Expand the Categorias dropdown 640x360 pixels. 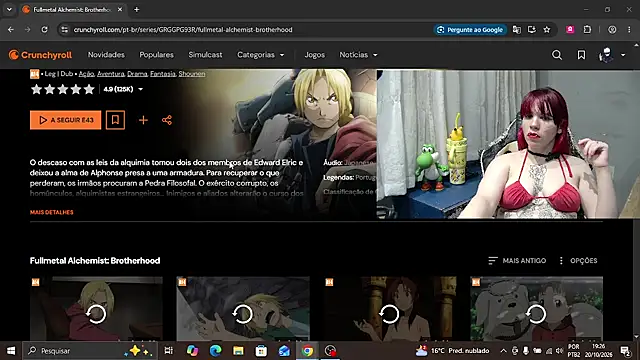260,55
